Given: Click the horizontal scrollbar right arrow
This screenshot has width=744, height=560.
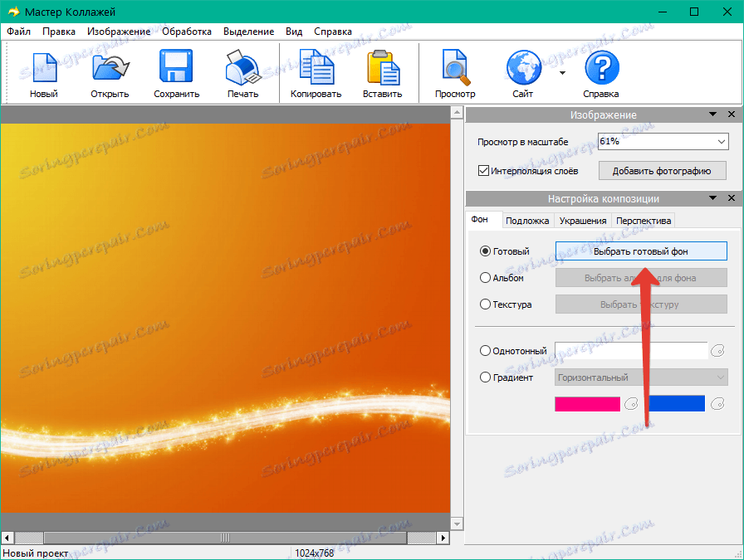Looking at the screenshot, I should pos(443,538).
